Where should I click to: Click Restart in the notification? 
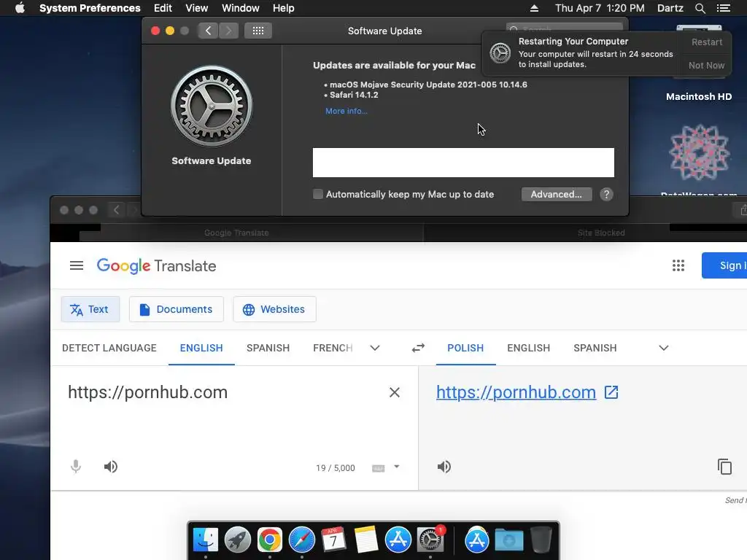click(706, 42)
